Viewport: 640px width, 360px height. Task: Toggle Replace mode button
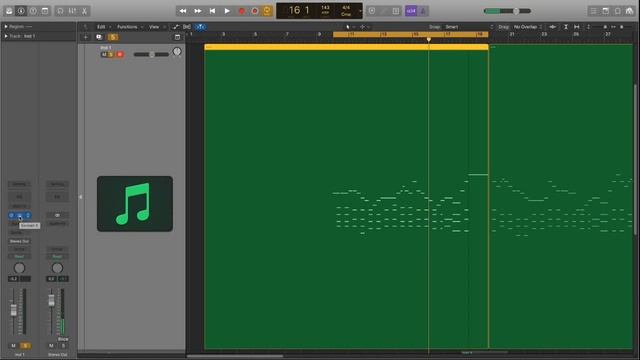pyautogui.click(x=372, y=11)
